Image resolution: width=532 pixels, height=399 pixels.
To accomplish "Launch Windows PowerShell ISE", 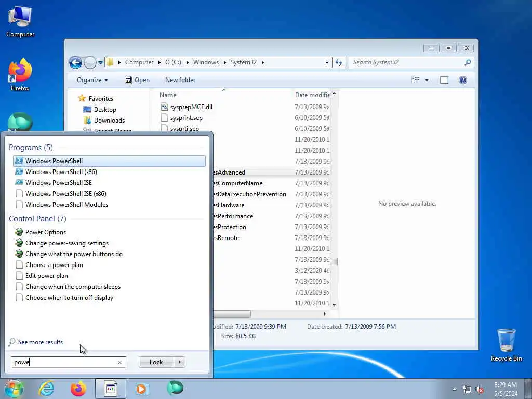I will coord(109,182).
